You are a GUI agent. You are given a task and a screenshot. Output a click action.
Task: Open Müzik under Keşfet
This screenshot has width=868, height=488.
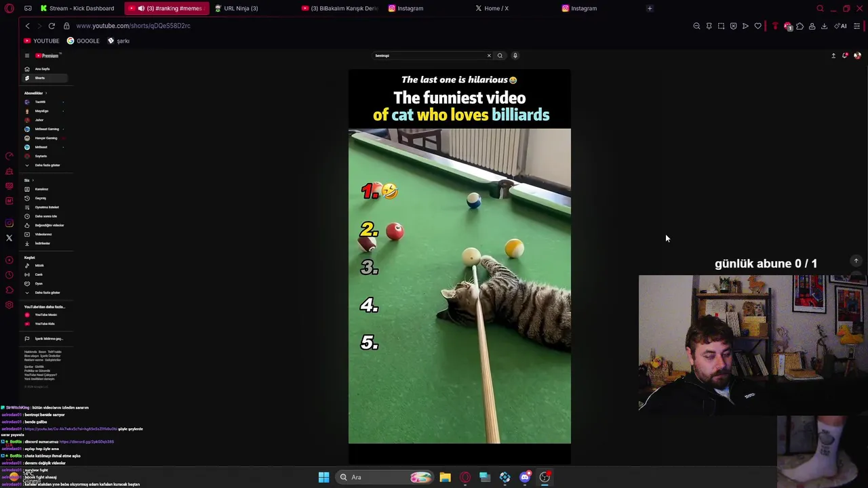[x=45, y=266]
